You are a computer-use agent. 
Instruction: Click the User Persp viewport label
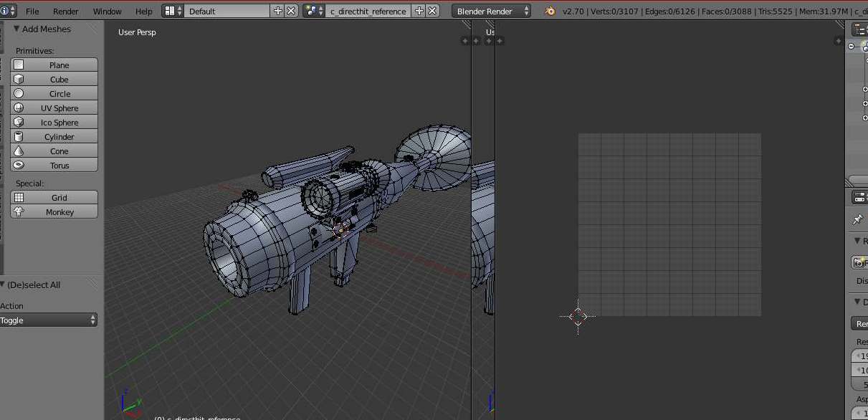click(x=137, y=32)
